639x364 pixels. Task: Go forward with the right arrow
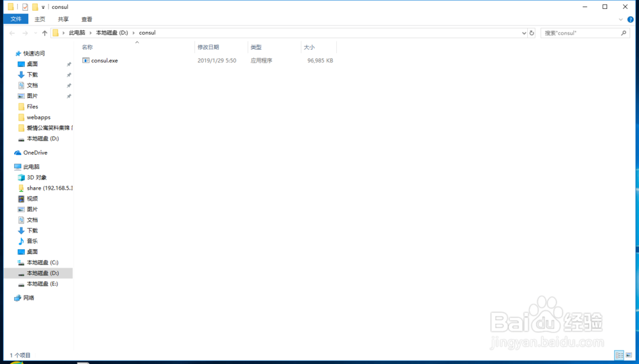(26, 33)
